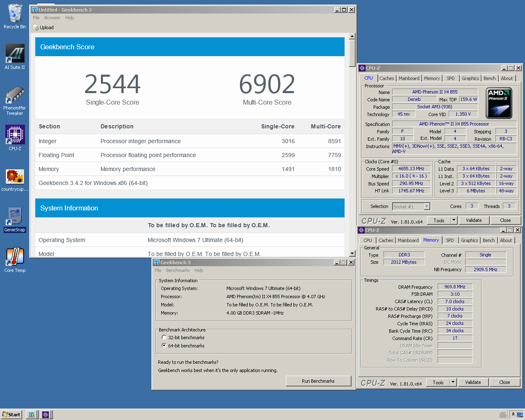Switch to SPD tab in upper CPU-Z
Screen dimensions: 525x420
[x=451, y=78]
